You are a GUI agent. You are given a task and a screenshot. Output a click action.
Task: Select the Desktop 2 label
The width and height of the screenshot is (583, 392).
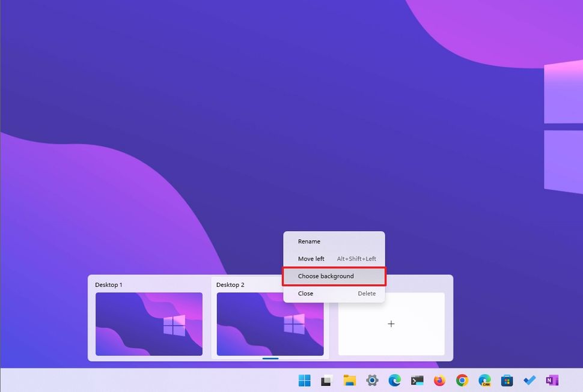click(231, 285)
